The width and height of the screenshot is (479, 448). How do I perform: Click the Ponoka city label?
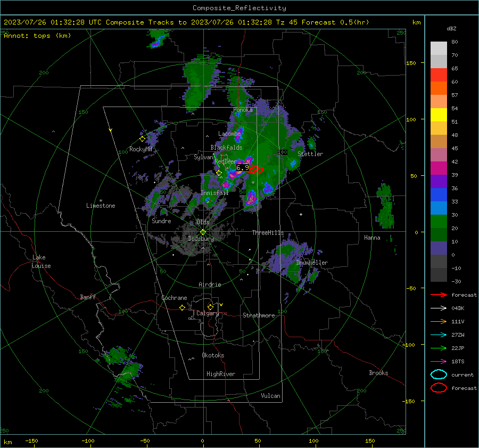coord(243,110)
